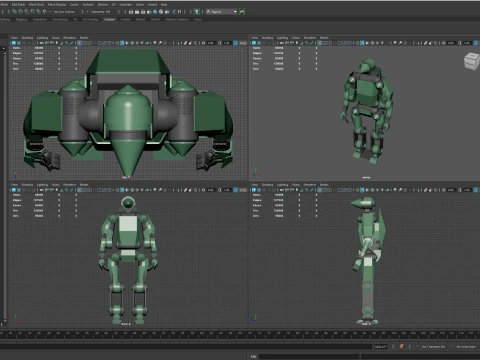
Task: Click the MEL command line input
Action: click(309, 356)
